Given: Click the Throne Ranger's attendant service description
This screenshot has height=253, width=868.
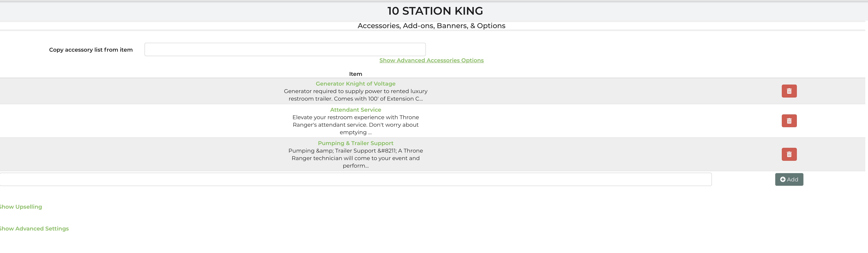Looking at the screenshot, I should point(355,125).
